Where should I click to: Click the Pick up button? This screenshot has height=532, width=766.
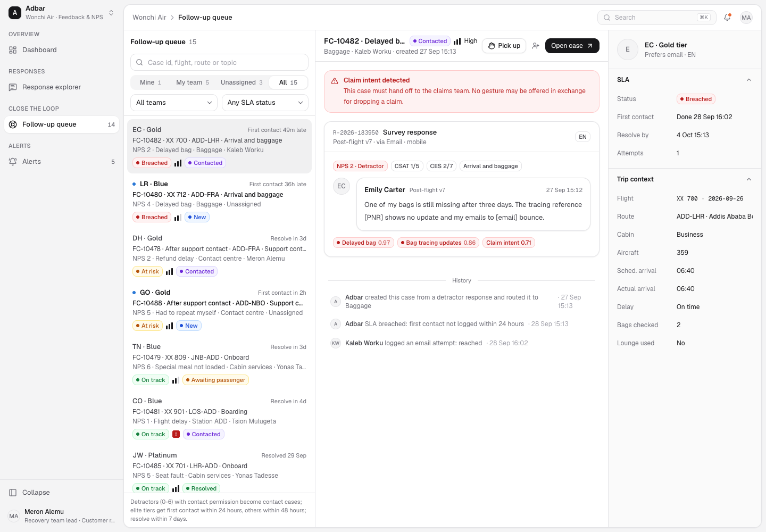point(504,46)
